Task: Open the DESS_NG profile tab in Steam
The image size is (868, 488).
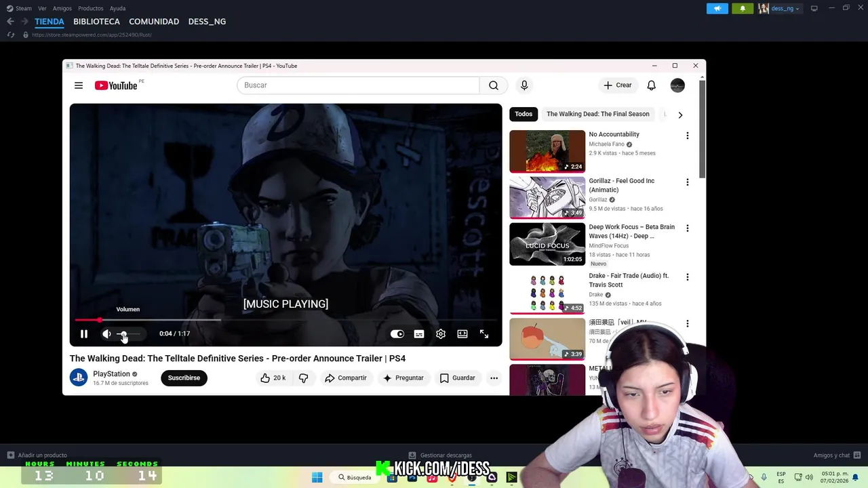Action: click(207, 22)
